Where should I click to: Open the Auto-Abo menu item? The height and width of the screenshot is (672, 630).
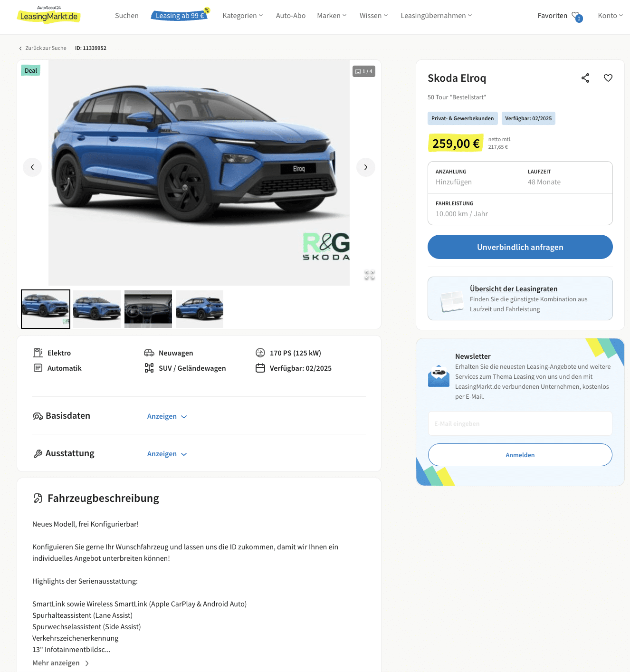(291, 16)
